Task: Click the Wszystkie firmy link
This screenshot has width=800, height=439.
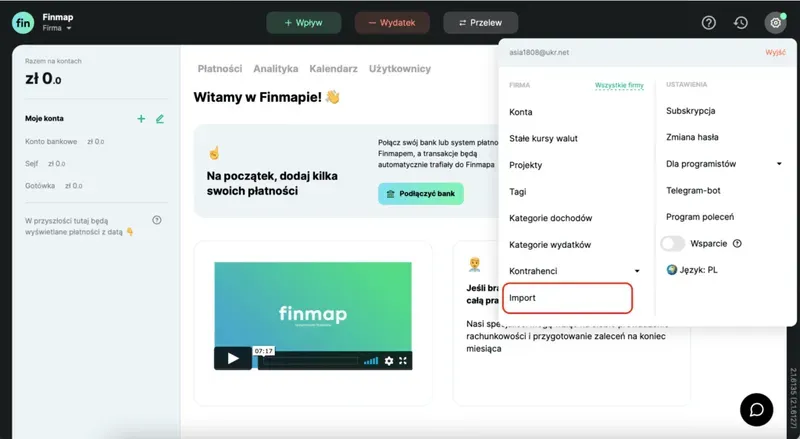Action: point(619,85)
